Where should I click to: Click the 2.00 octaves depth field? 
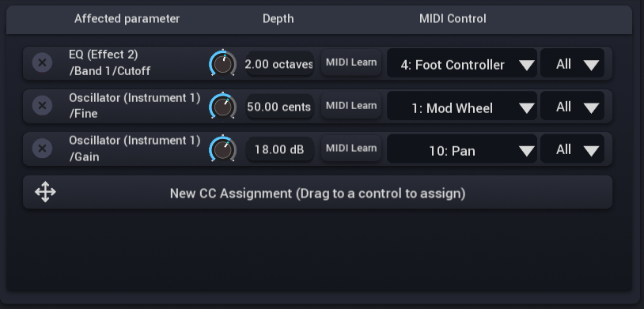[x=279, y=63]
